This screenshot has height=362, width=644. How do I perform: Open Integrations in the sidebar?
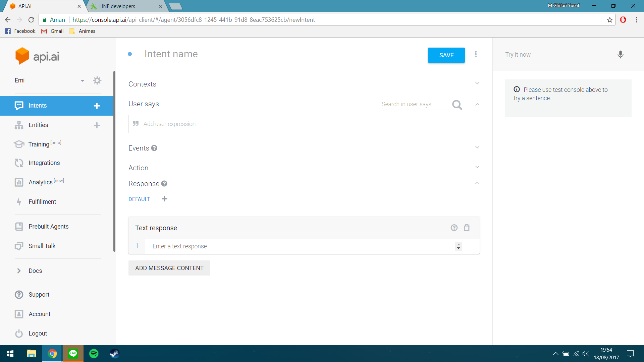point(44,163)
